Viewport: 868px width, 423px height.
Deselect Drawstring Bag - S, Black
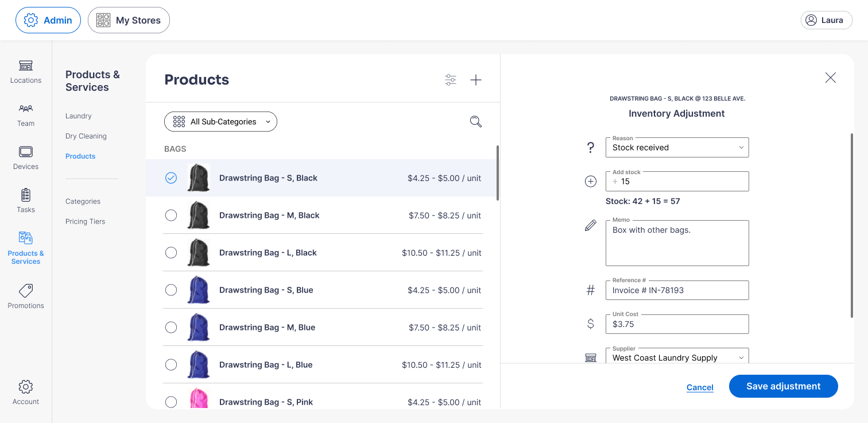click(x=171, y=178)
